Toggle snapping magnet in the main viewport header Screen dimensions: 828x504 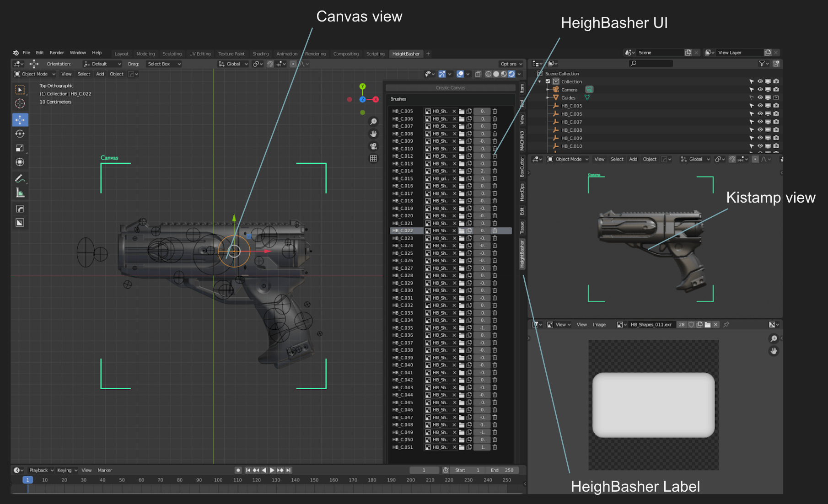[270, 64]
